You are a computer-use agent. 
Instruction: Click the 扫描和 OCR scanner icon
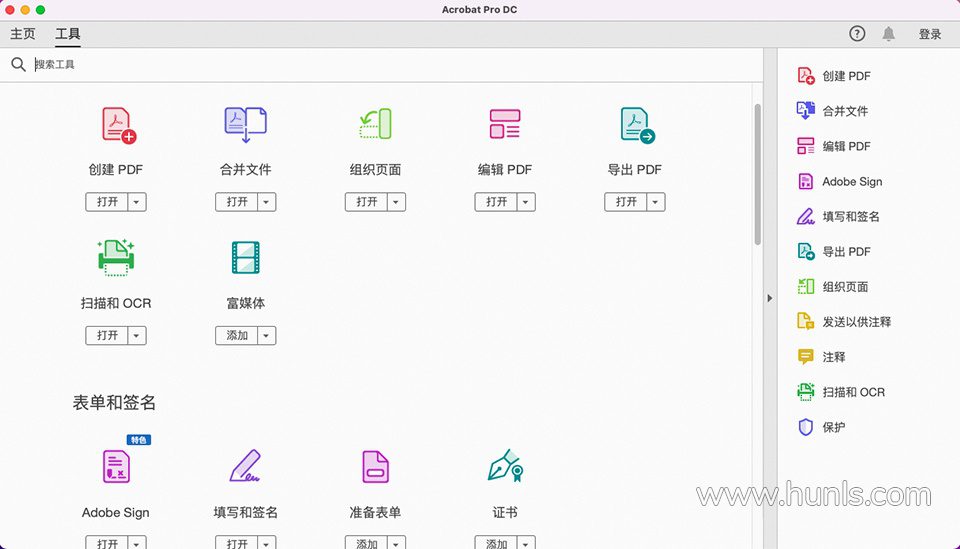pyautogui.click(x=116, y=258)
